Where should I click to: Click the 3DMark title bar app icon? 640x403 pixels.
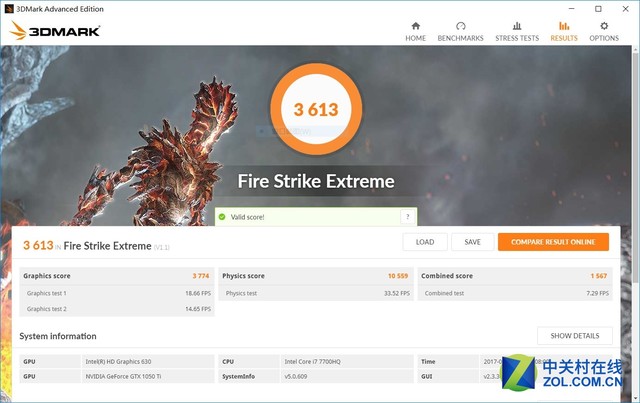[9, 9]
